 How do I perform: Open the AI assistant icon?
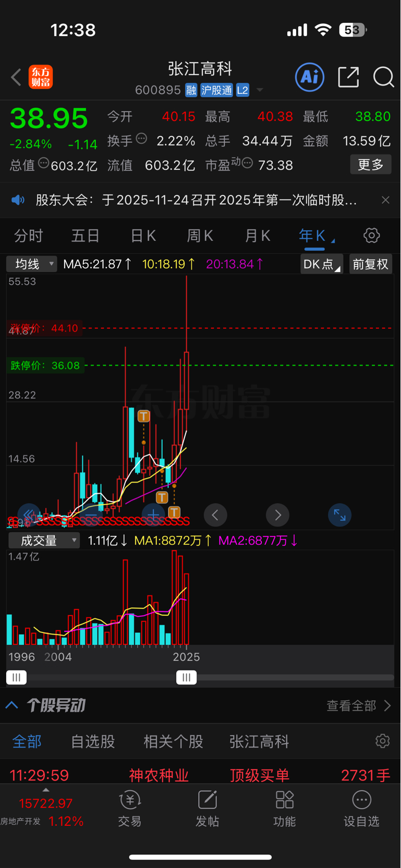click(x=310, y=77)
